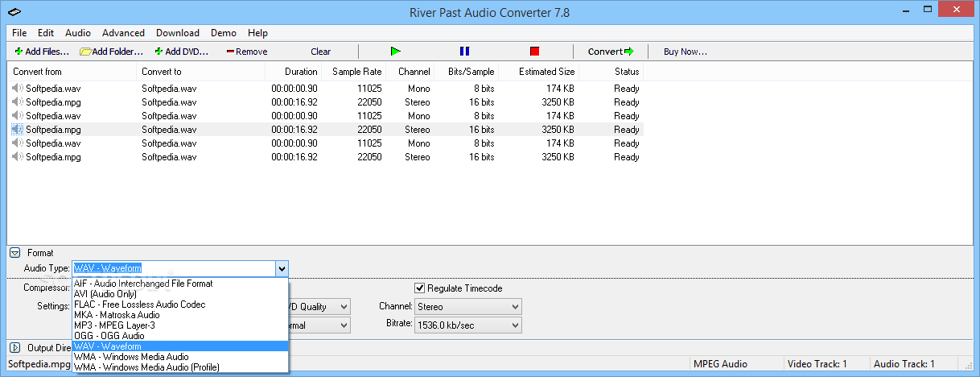This screenshot has width=980, height=377.
Task: Click the Remove toolbar button
Action: point(247,52)
